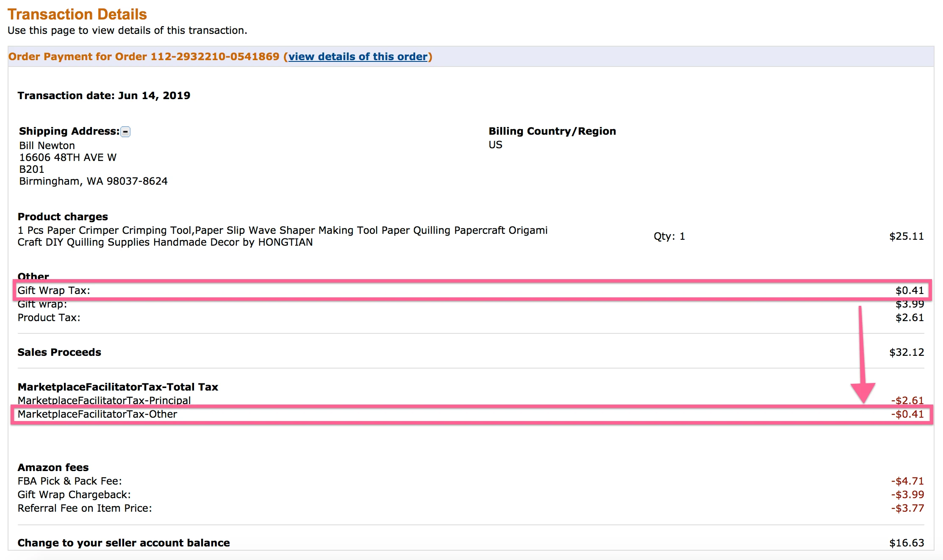Click the 16606 48TH AVE W address line
Viewport: 943px width, 560px height.
tap(68, 158)
